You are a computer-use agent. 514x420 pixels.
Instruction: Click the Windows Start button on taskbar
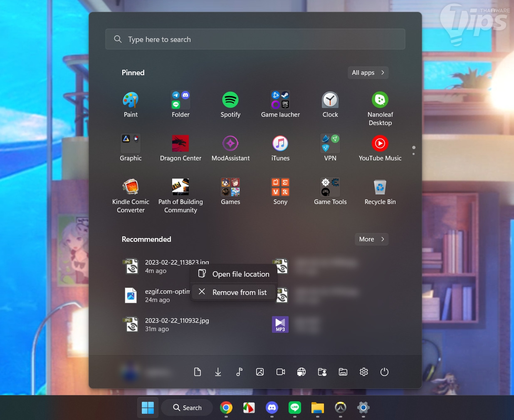pyautogui.click(x=148, y=408)
